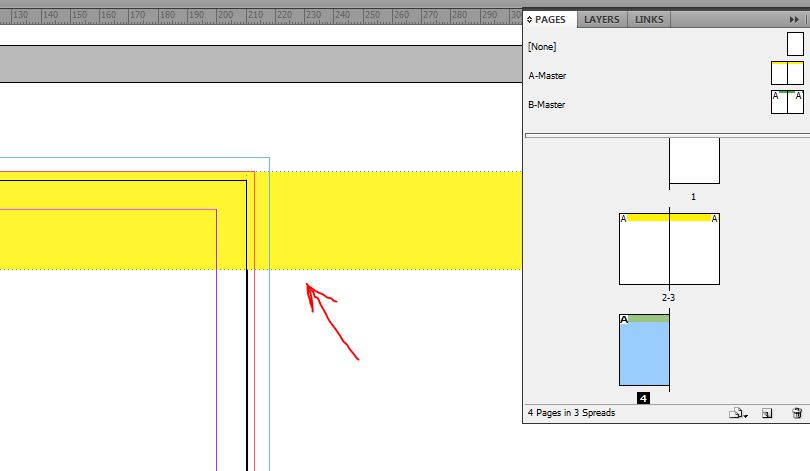Click spread label 2-3
The width and height of the screenshot is (810, 471).
(x=668, y=298)
